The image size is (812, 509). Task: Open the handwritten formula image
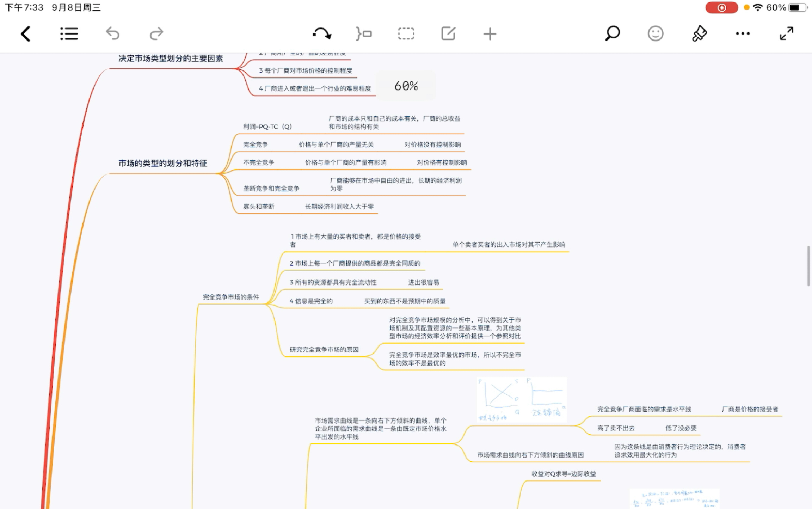(x=675, y=498)
